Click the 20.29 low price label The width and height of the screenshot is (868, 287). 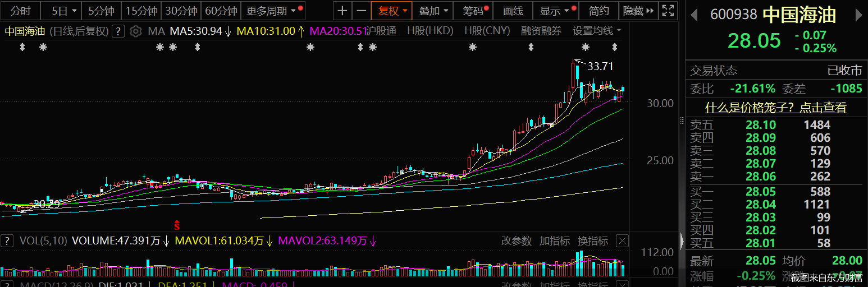click(46, 203)
